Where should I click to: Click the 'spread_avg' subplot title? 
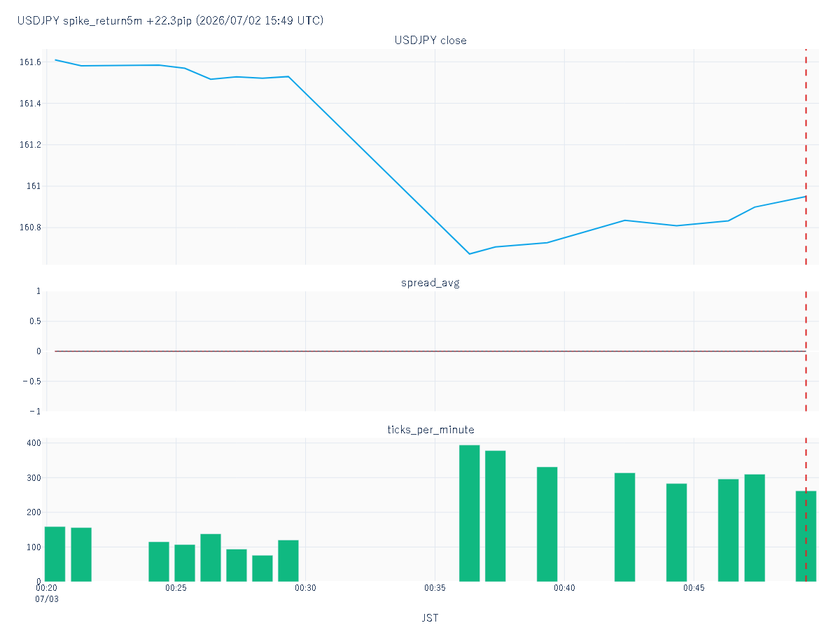click(430, 283)
